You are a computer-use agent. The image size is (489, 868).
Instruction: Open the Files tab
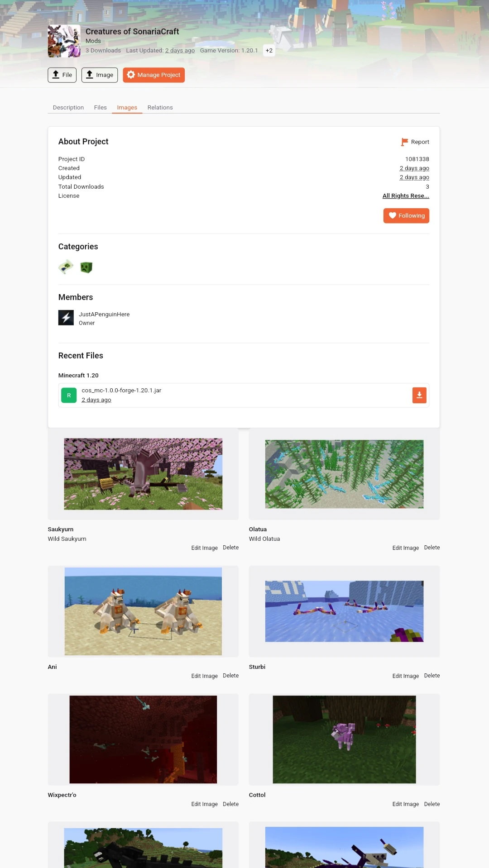coord(101,107)
